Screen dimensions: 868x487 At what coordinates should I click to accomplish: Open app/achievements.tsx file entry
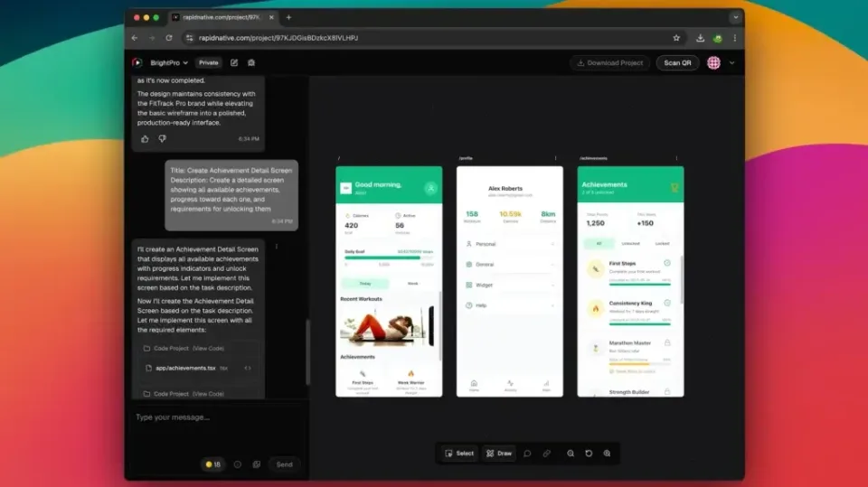click(x=185, y=368)
